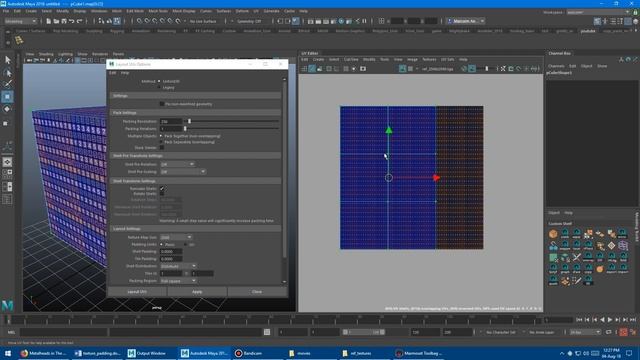Click red X-axis arrow of UV manipulator
Screen dimensions: 640x360
(436, 178)
